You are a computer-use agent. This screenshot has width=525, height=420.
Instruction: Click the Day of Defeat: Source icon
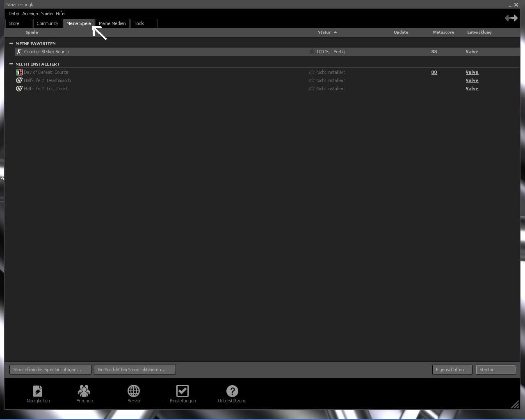19,72
